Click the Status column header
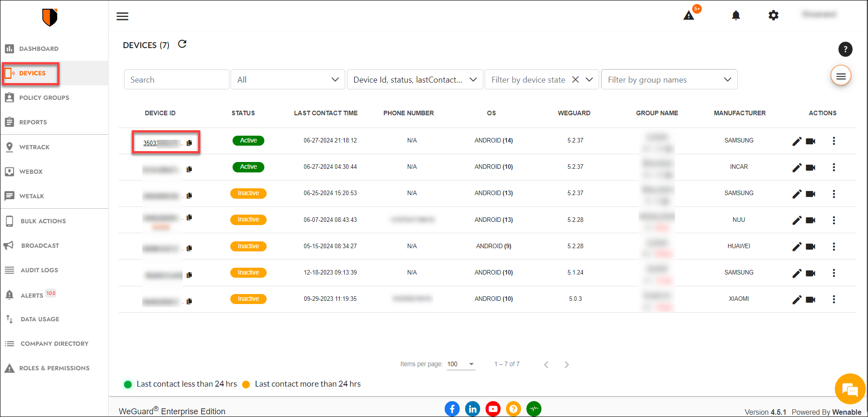The image size is (868, 417). point(243,113)
